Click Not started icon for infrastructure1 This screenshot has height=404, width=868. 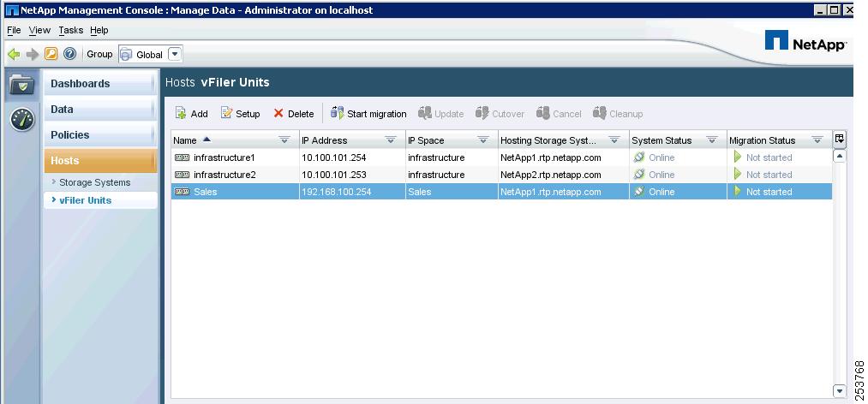point(738,157)
